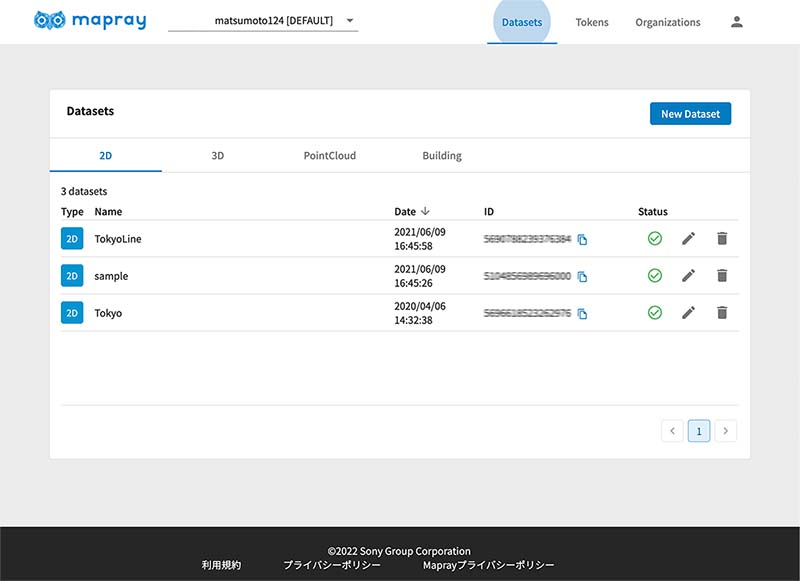The width and height of the screenshot is (800, 581).
Task: Delete the Tokyo dataset
Action: pyautogui.click(x=722, y=313)
